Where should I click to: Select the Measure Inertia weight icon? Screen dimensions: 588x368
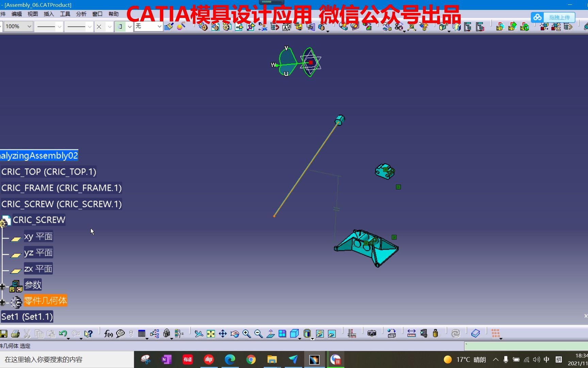click(435, 334)
